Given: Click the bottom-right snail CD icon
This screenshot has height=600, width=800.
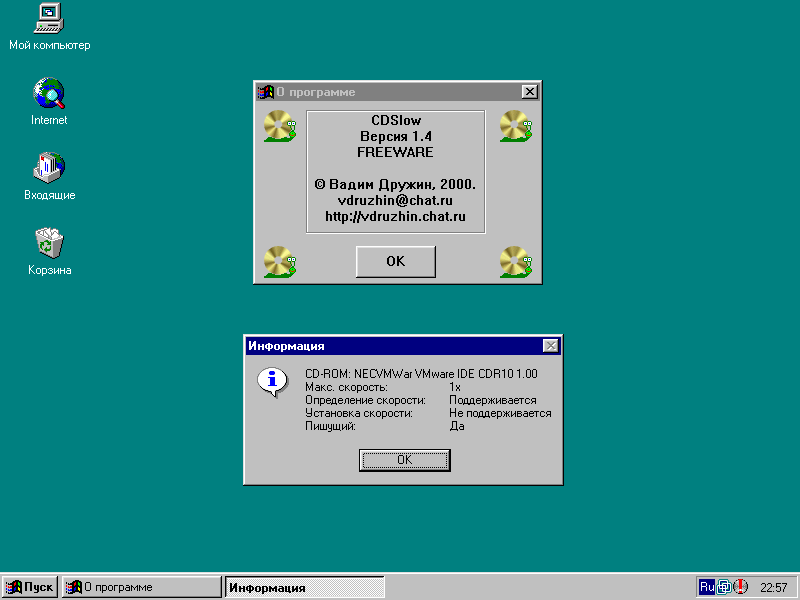Looking at the screenshot, I should point(516,261).
